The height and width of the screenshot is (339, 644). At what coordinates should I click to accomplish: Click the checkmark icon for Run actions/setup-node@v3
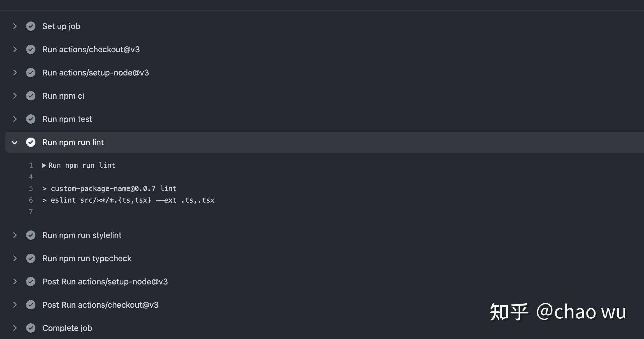coord(31,73)
